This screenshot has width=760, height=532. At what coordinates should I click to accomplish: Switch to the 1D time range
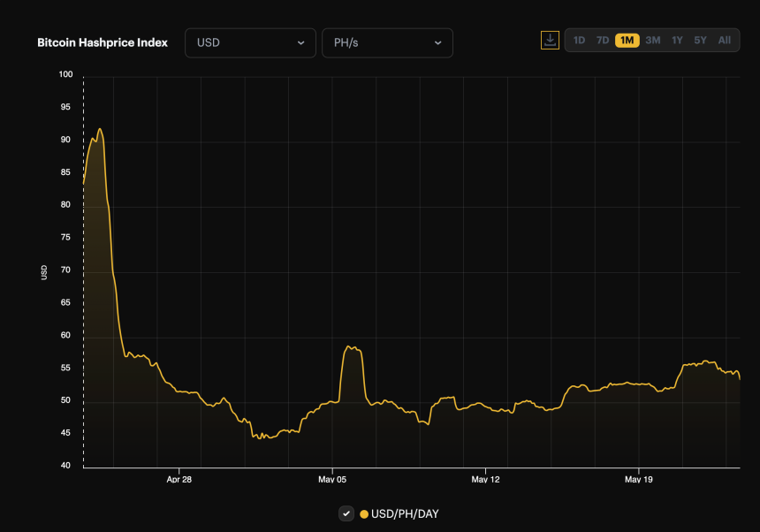point(579,40)
